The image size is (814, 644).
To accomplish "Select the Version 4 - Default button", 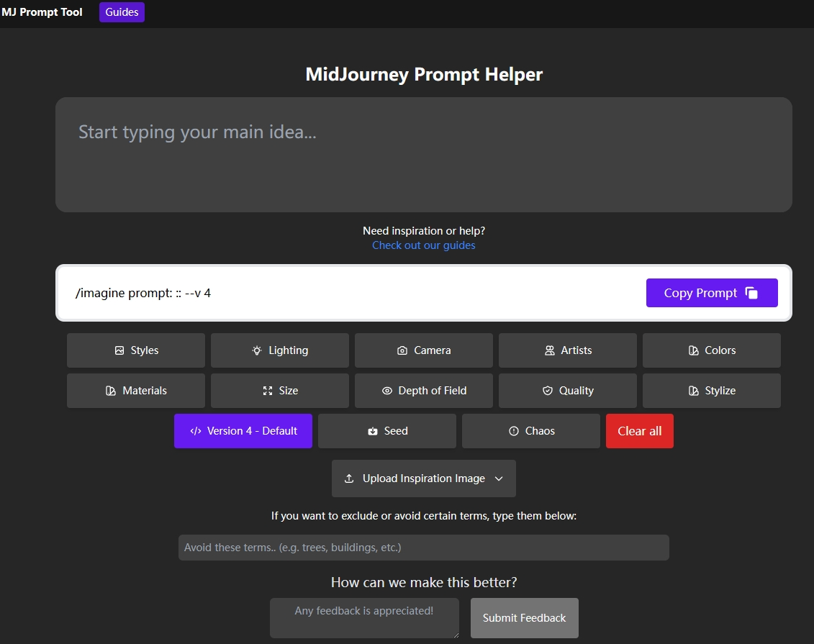I will (x=243, y=431).
